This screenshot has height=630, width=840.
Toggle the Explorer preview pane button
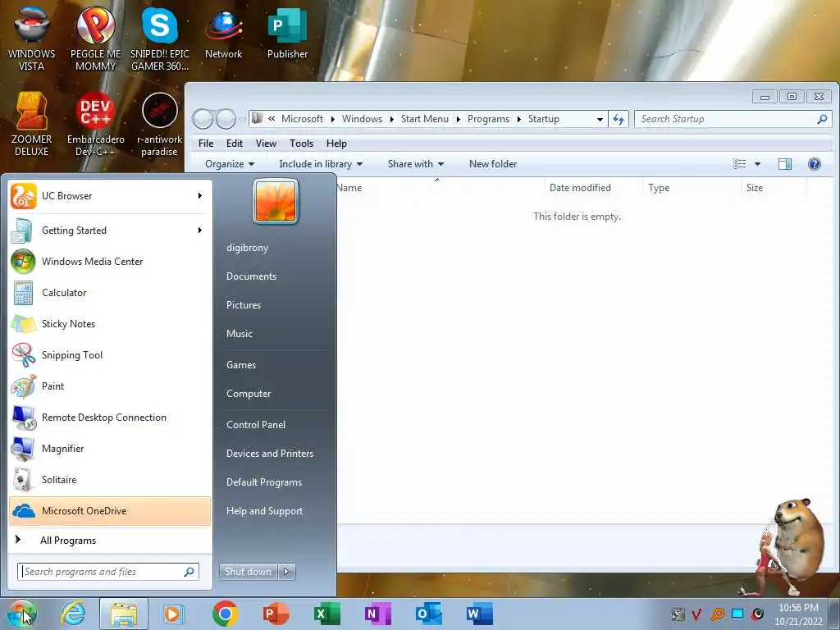785,164
